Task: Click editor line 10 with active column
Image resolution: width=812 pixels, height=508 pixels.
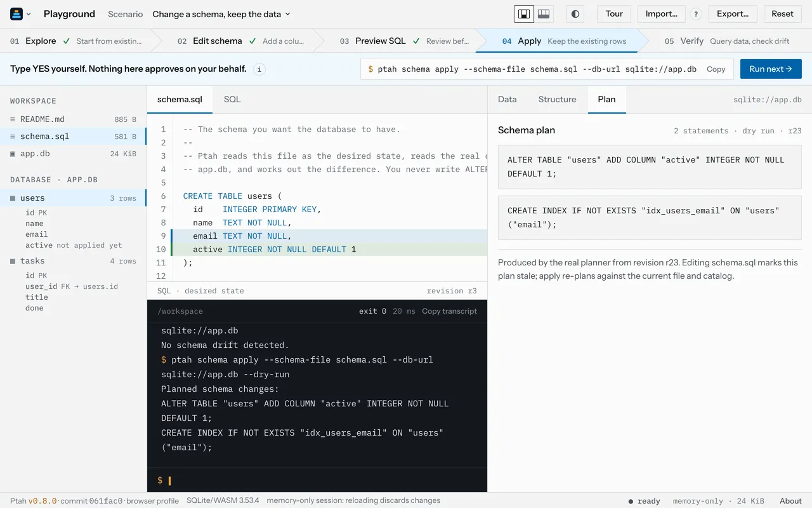Action: pos(317,250)
